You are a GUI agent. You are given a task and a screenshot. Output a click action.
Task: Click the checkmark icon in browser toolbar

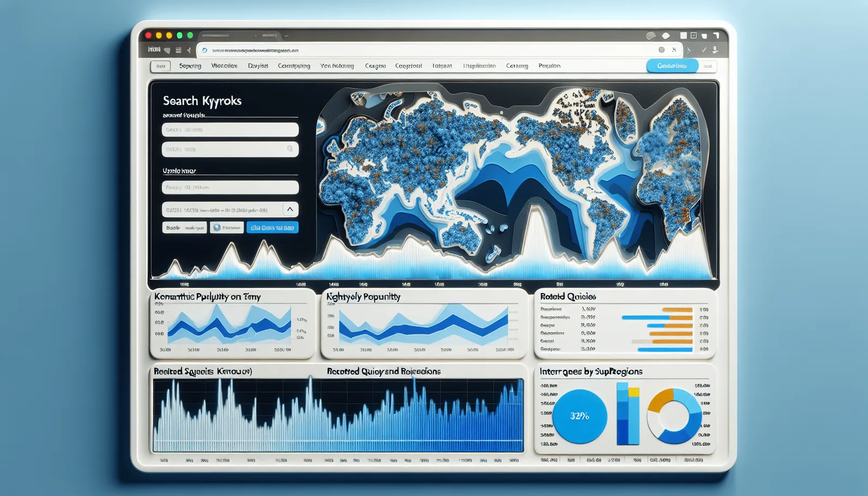pos(704,50)
